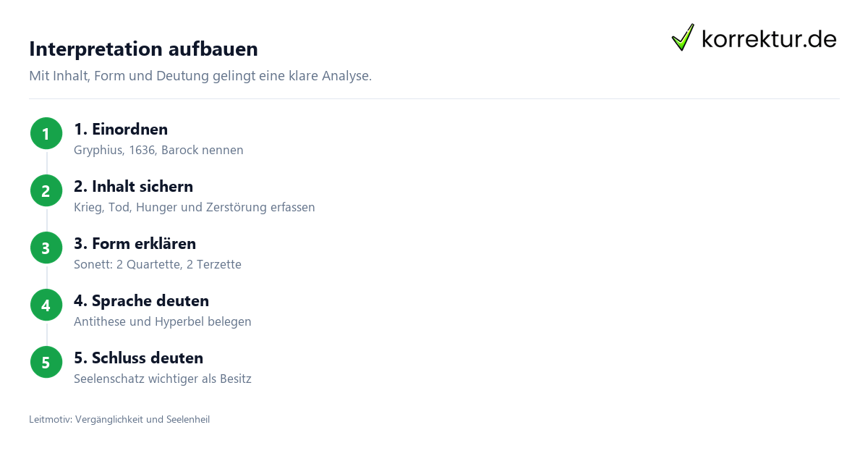Click the Leitmotiv footer note
The width and height of the screenshot is (868, 456).
click(119, 419)
